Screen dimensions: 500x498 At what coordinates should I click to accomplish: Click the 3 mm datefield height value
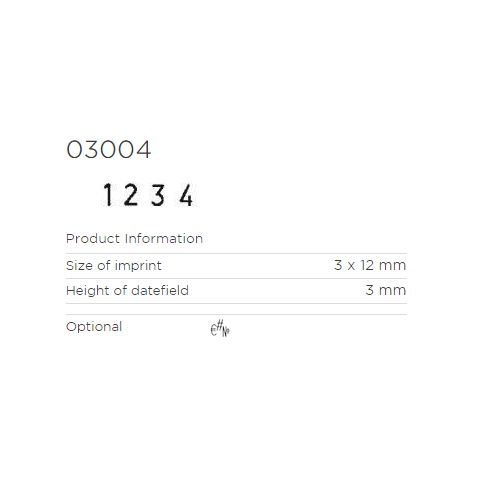point(386,290)
